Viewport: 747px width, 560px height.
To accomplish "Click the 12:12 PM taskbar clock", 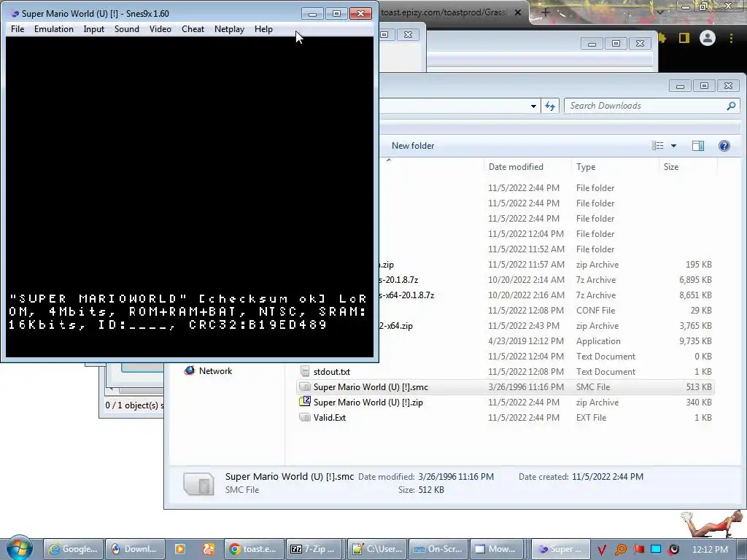I will point(710,550).
